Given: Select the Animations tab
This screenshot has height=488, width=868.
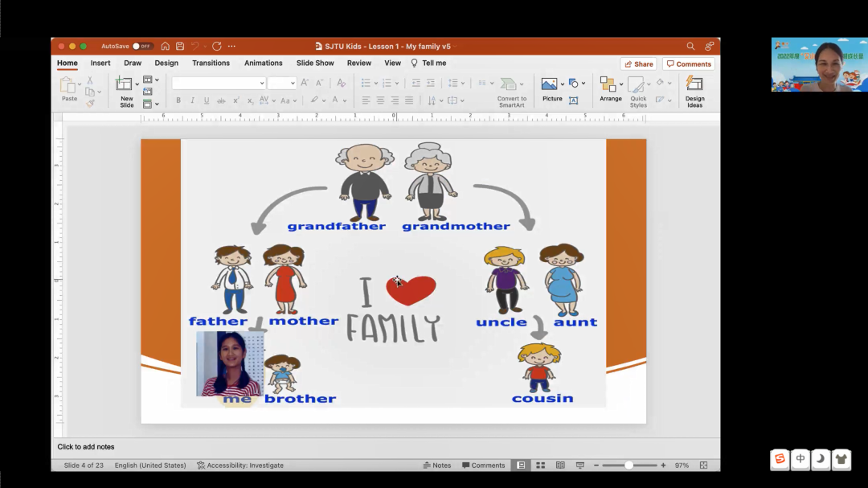Looking at the screenshot, I should pos(263,64).
